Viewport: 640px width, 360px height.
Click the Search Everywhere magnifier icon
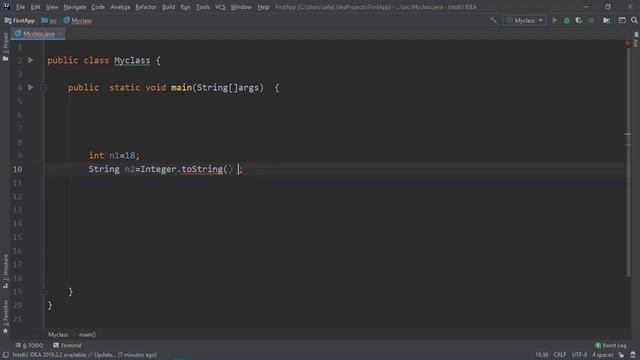pos(634,20)
